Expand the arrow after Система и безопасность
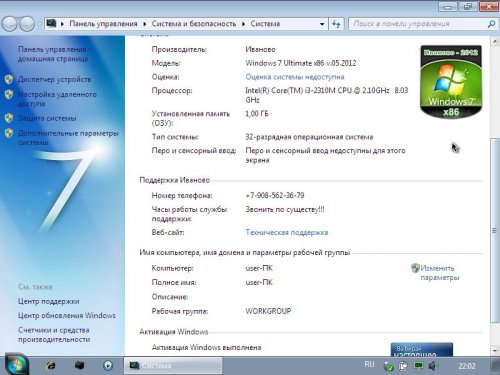The image size is (500, 375). pos(243,24)
